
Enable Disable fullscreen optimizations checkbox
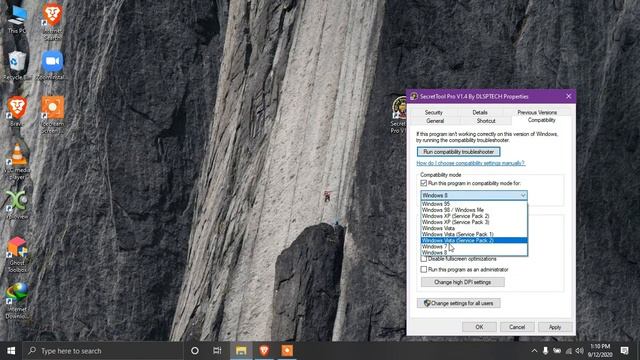(x=424, y=259)
